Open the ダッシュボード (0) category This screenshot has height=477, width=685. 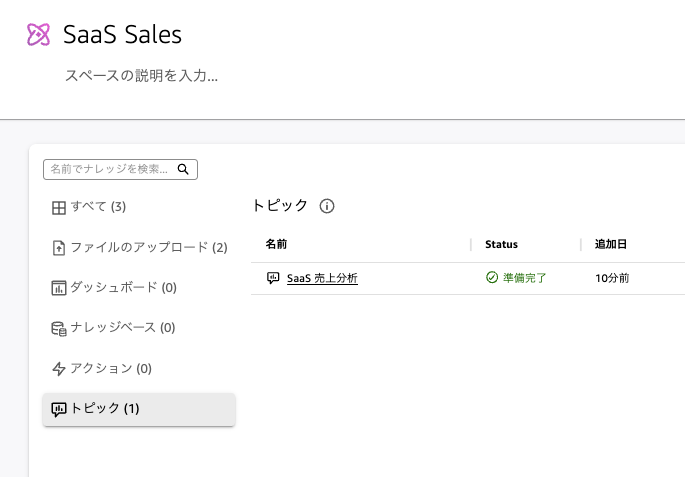(123, 287)
